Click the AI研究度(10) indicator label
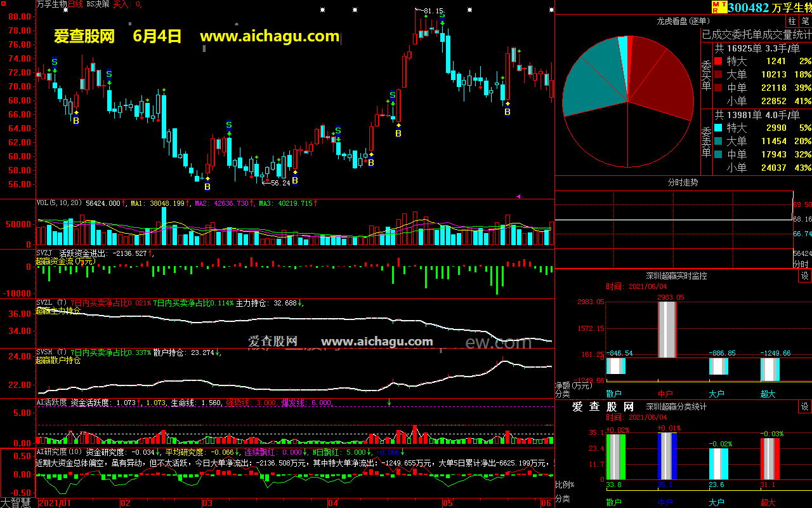The width and height of the screenshot is (812, 508). [x=59, y=452]
